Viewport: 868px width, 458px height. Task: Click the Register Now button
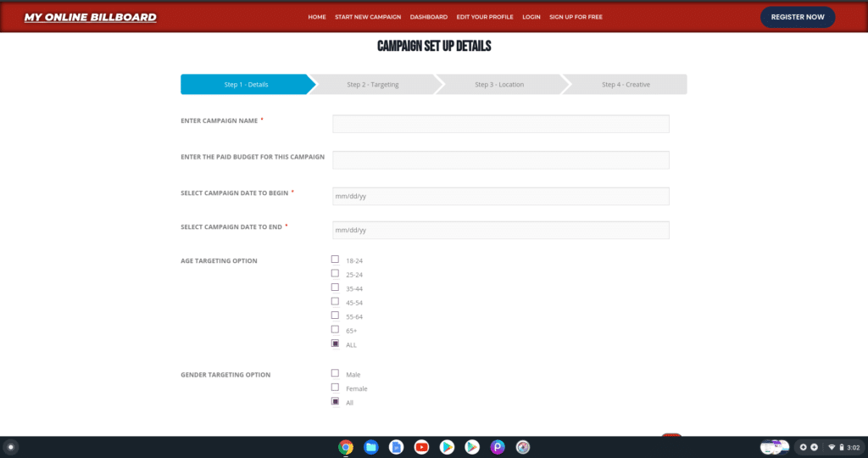(x=798, y=17)
